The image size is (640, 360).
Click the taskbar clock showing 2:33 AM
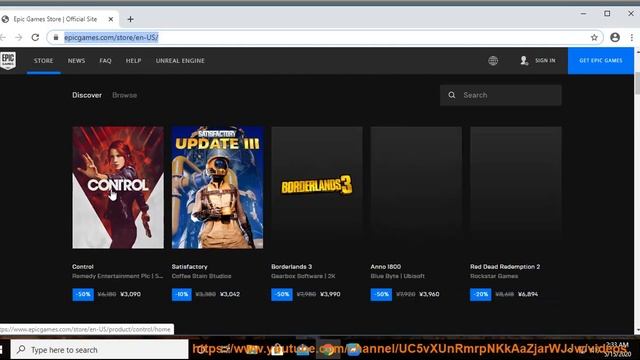point(618,349)
